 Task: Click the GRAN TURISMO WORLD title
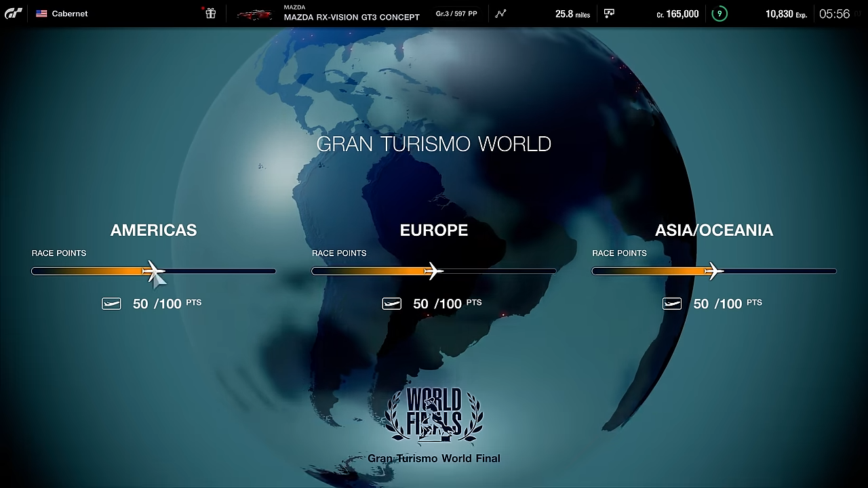click(x=434, y=144)
